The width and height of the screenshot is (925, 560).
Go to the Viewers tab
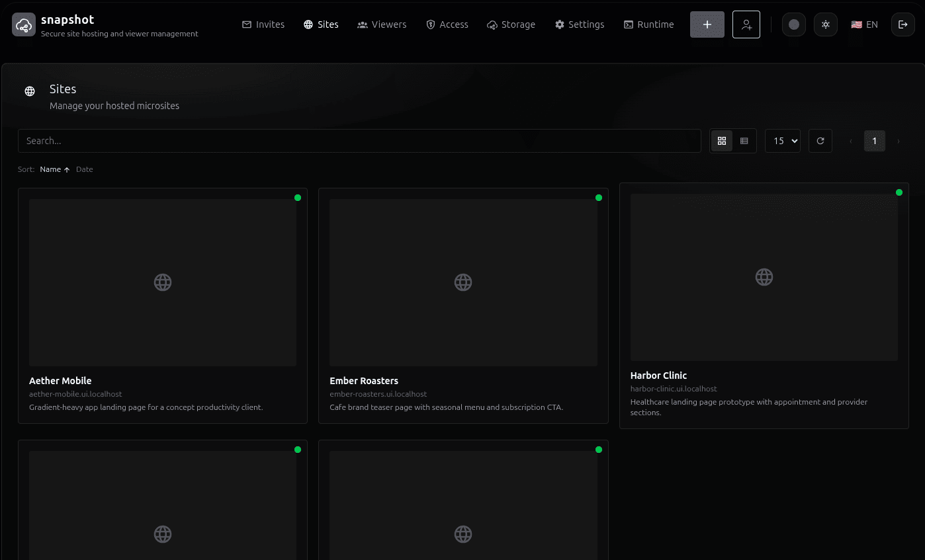[382, 24]
